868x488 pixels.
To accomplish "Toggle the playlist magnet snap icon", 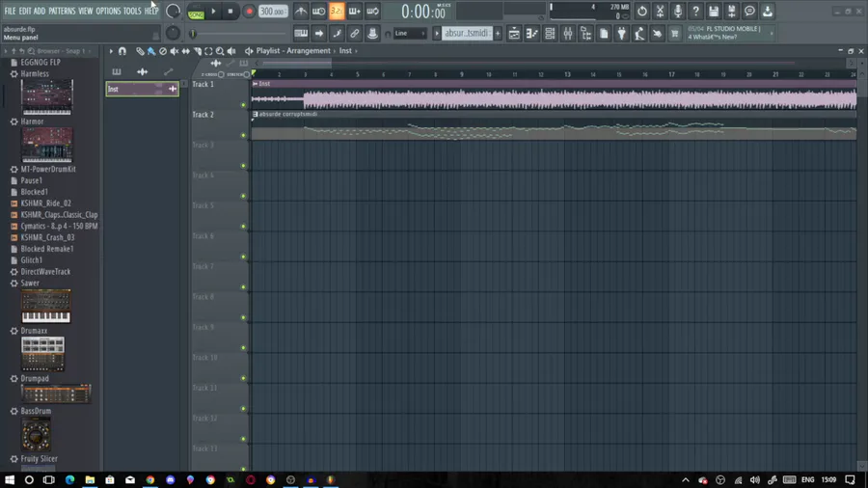I will (122, 51).
